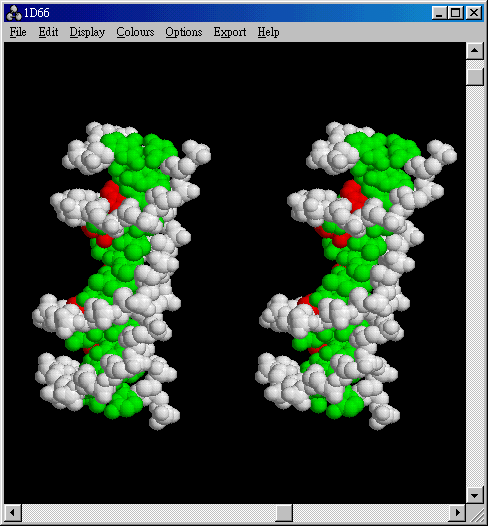Click the horizontal scrollbar left arrow
488x526 pixels.
13,513
